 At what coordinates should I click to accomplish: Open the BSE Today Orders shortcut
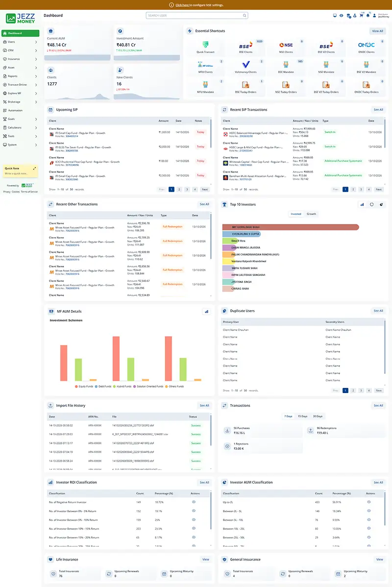click(245, 87)
